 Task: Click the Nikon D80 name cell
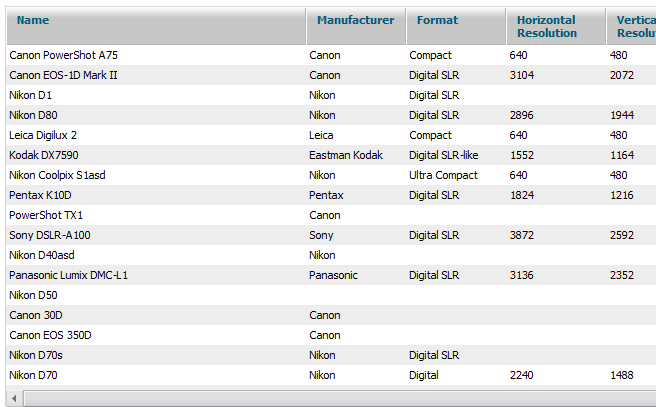[31, 115]
